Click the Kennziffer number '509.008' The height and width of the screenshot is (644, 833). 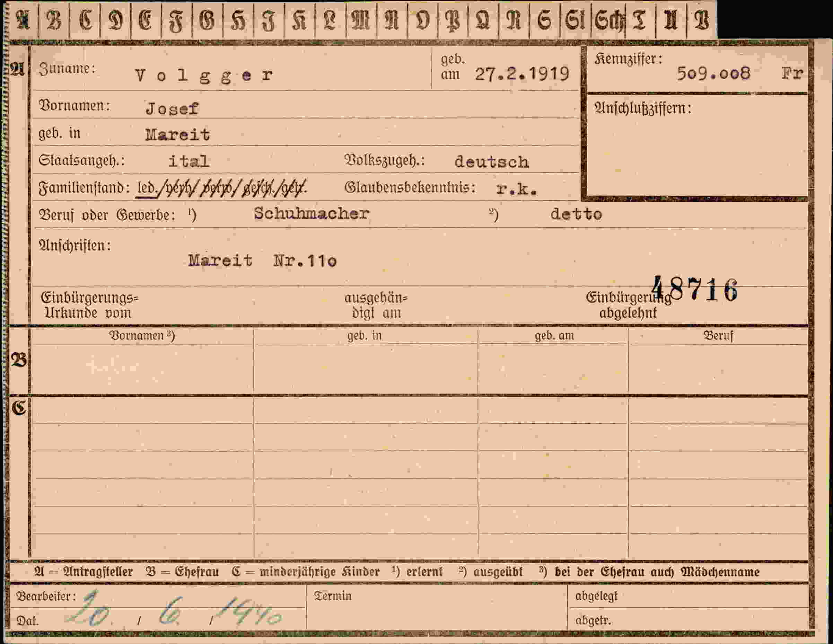(713, 73)
